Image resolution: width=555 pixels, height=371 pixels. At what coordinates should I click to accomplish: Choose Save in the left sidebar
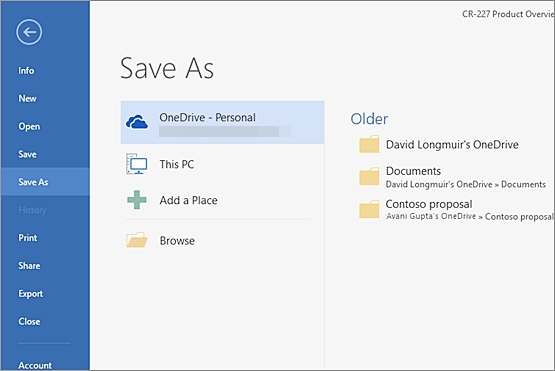pyautogui.click(x=27, y=154)
